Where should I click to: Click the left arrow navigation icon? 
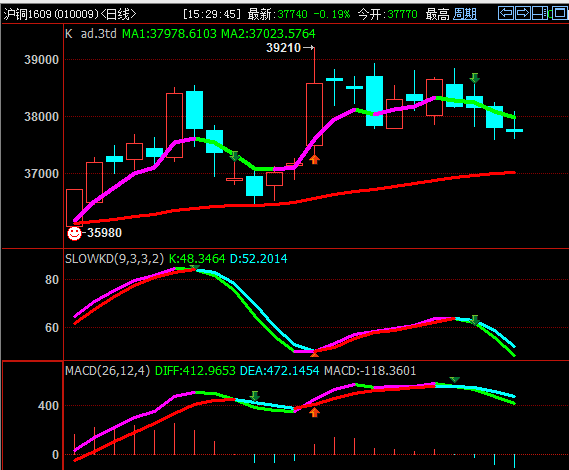click(506, 13)
